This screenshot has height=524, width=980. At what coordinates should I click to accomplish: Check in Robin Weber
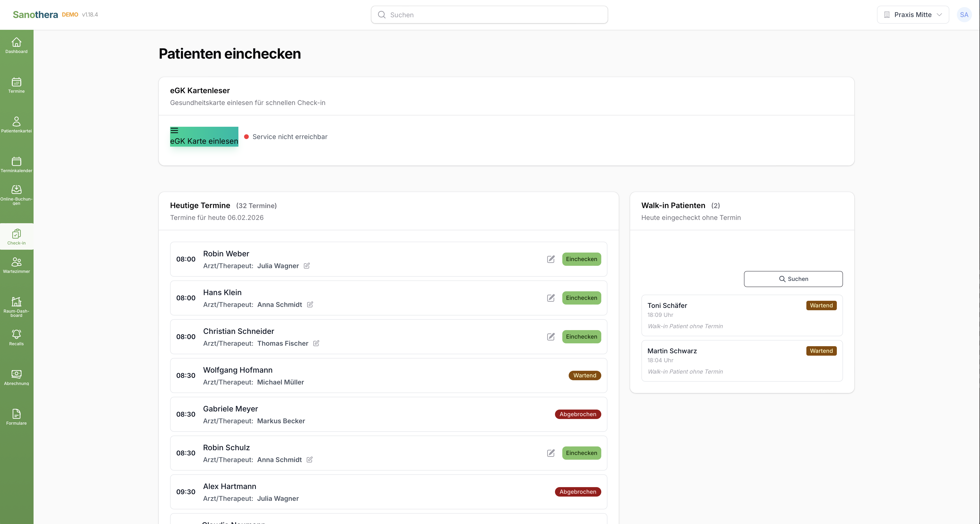pyautogui.click(x=581, y=259)
